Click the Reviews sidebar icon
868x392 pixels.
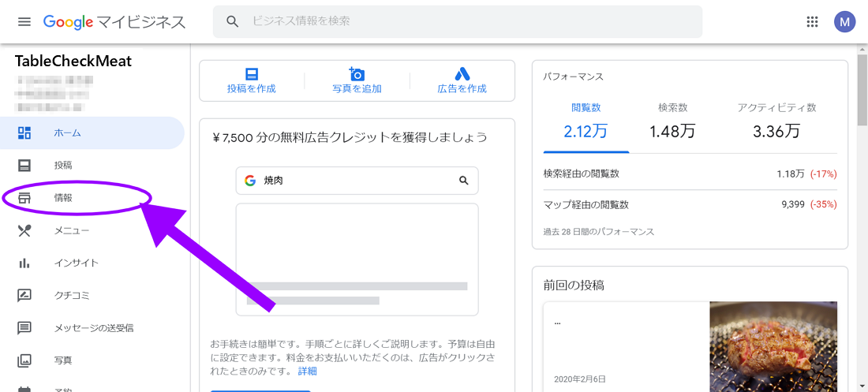click(x=24, y=295)
